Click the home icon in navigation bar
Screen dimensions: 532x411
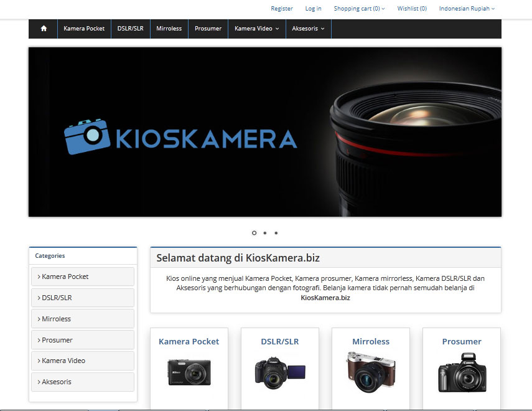44,29
